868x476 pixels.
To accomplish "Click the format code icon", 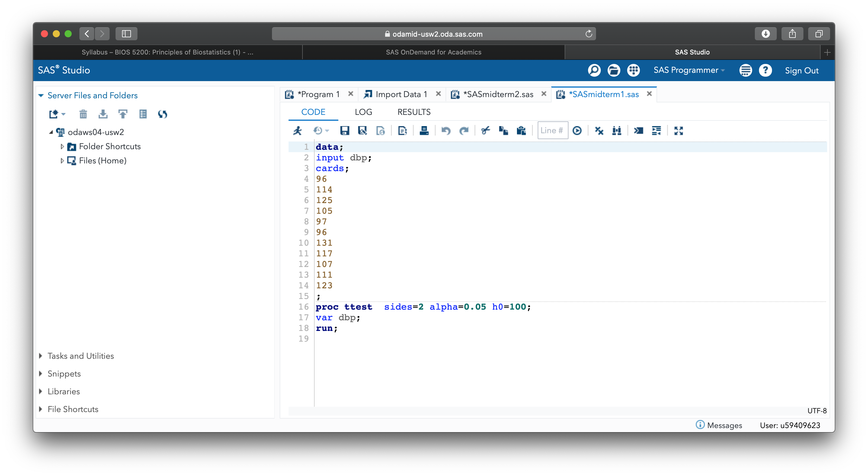I will (656, 131).
